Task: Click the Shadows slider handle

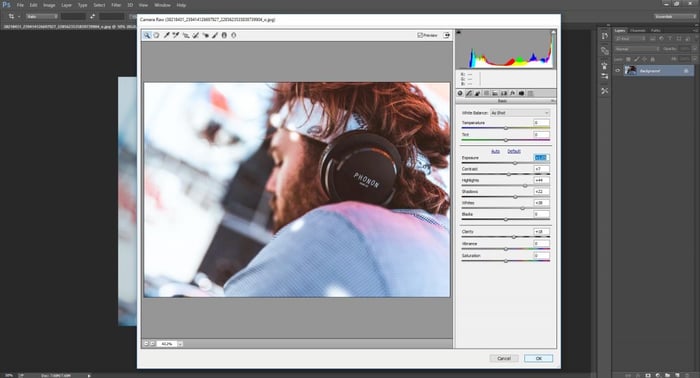Action: [x=515, y=197]
